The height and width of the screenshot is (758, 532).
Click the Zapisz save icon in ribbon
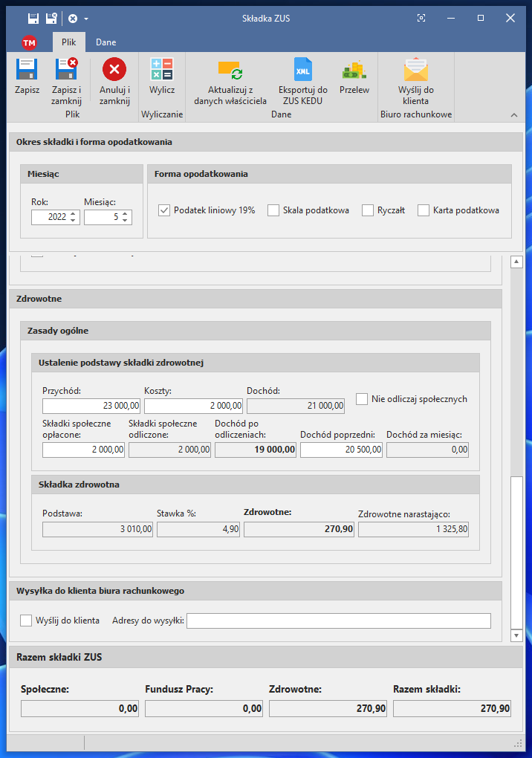click(x=27, y=71)
